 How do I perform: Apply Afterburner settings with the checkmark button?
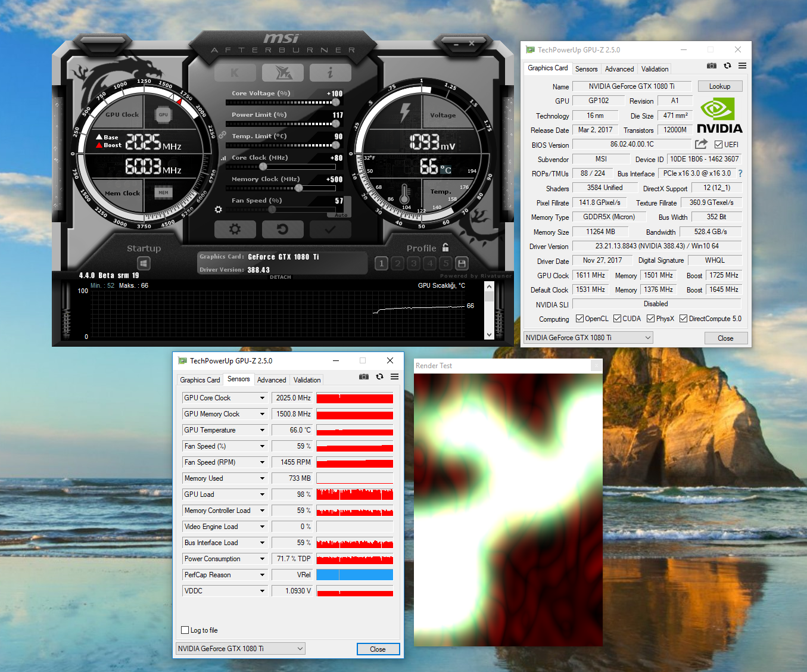(331, 229)
